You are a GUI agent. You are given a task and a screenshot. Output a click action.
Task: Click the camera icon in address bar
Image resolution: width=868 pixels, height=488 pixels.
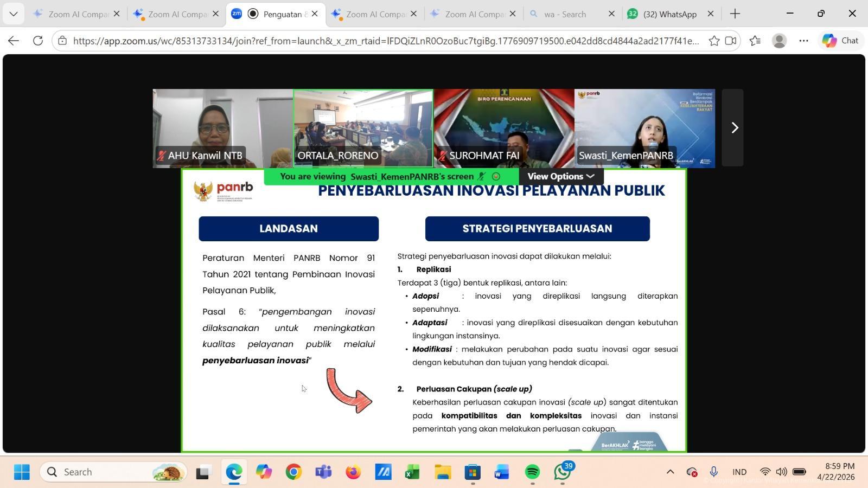(x=731, y=41)
